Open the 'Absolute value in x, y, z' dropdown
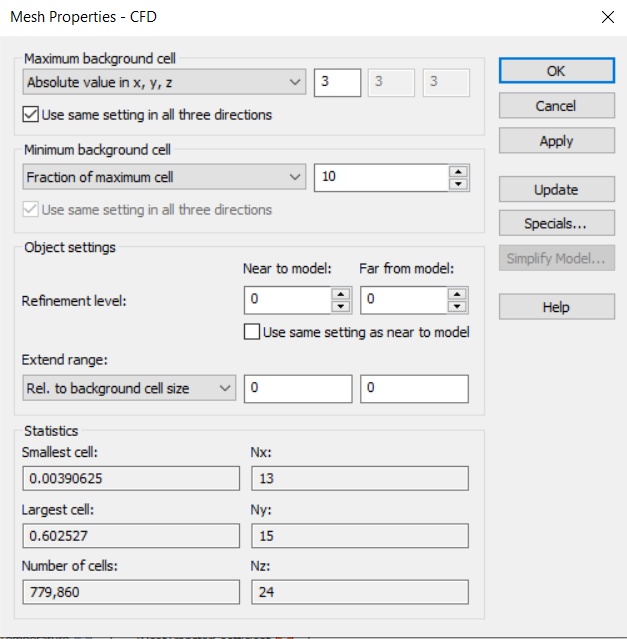This screenshot has height=639, width=627. (x=164, y=82)
